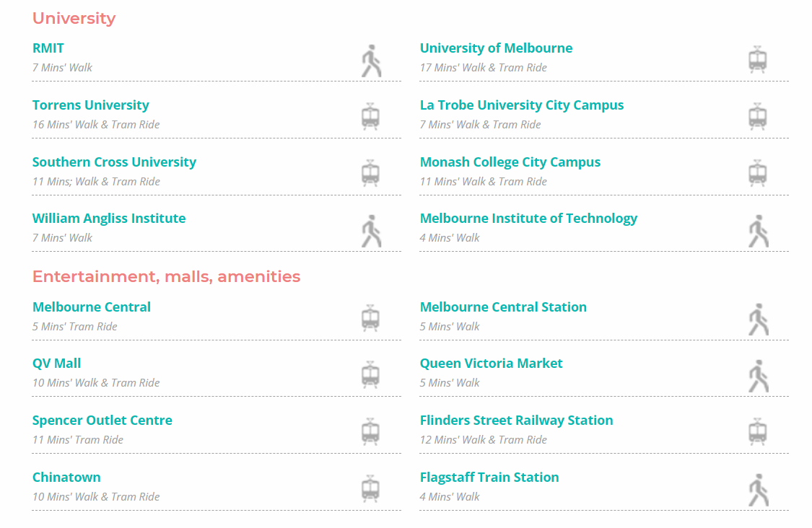
Task: Click the walking icon next to Flagstaff Train Station
Action: point(759,490)
